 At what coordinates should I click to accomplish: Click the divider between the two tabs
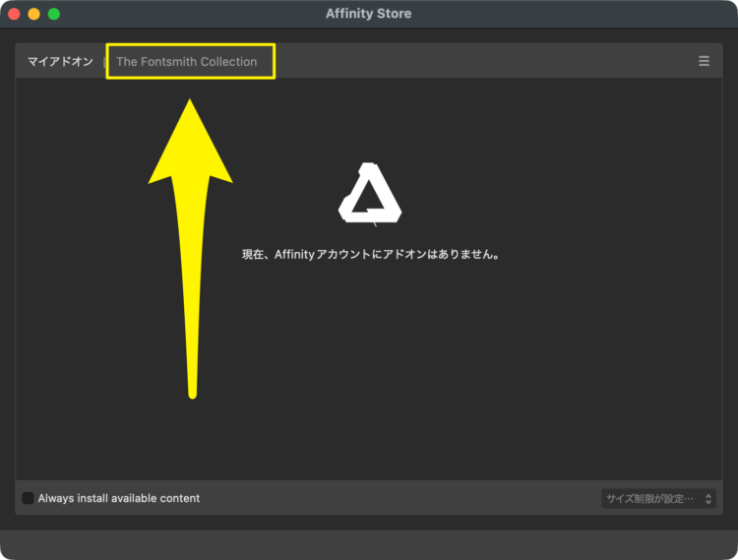point(104,61)
